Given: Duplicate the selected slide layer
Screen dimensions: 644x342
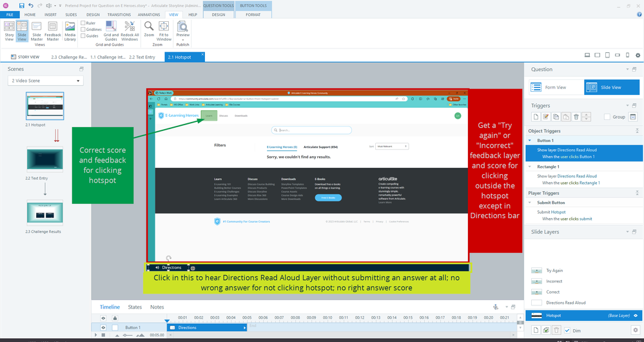Looking at the screenshot, I should 546,330.
